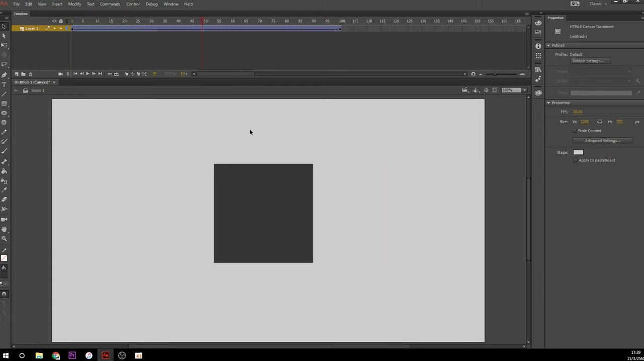Hide Layer 1 using its visibility dot
Screen dimensions: 644x361
(x=54, y=29)
